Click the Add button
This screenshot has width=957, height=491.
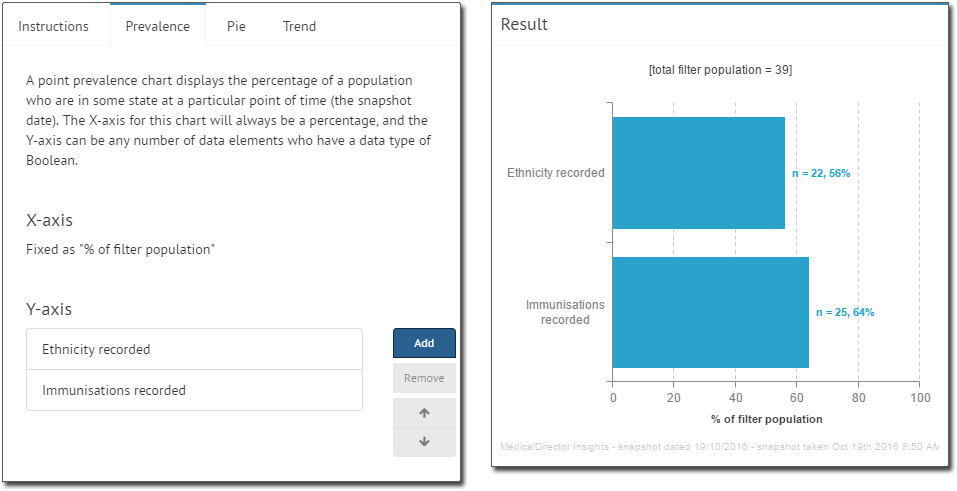(x=424, y=343)
